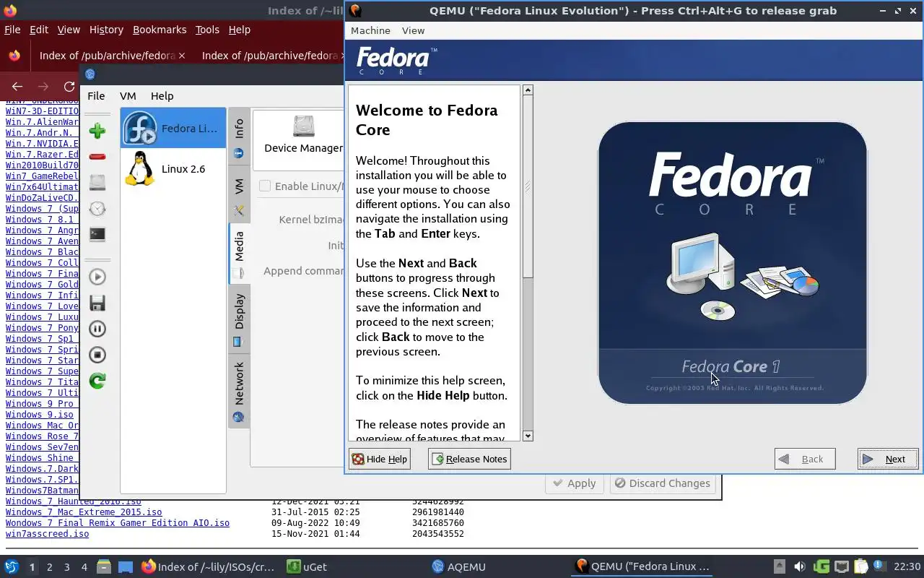Screen dimensions: 924x578
Task: Click the Firefox logo icon in the tab bar
Action: click(14, 56)
